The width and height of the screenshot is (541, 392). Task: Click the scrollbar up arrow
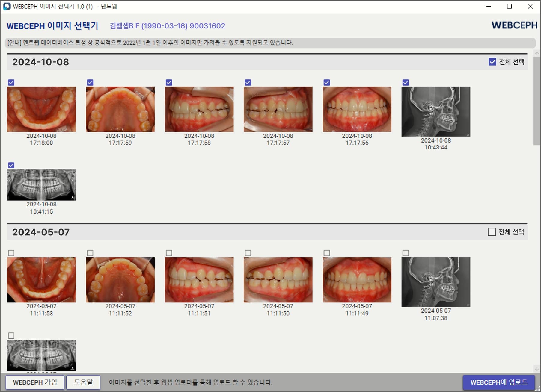537,54
